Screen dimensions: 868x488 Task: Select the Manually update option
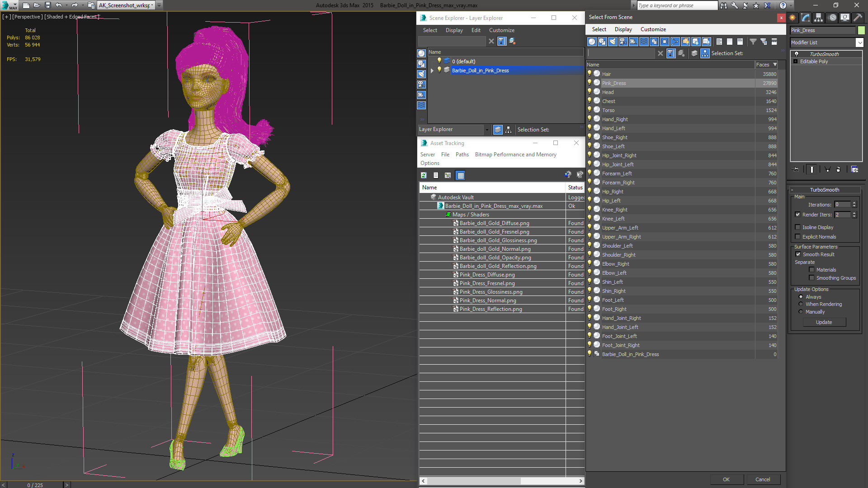pos(801,312)
